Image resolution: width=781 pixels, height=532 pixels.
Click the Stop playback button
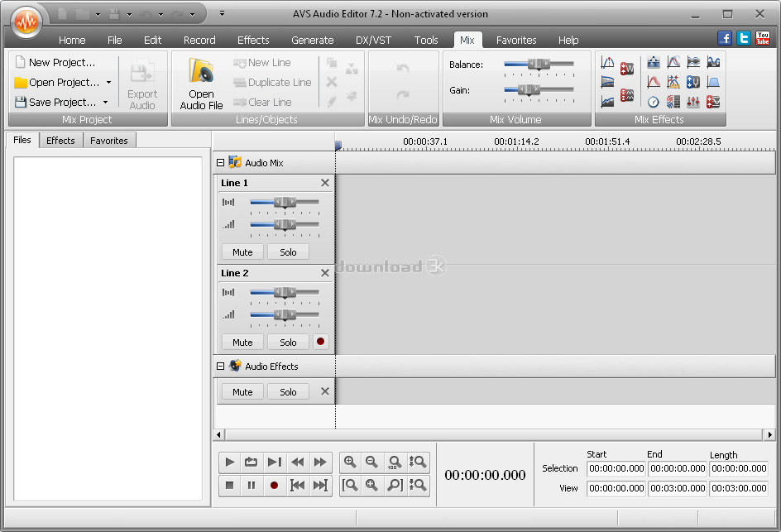point(230,486)
